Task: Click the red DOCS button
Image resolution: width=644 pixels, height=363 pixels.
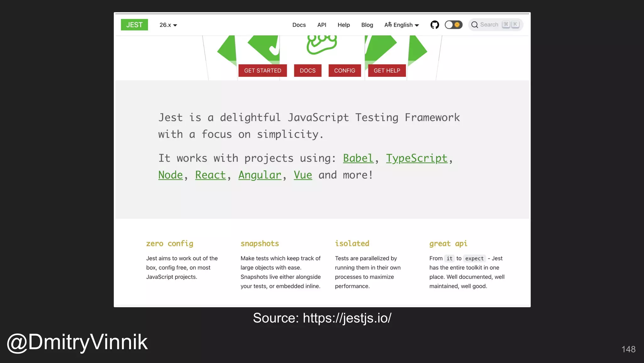Action: coord(308,71)
